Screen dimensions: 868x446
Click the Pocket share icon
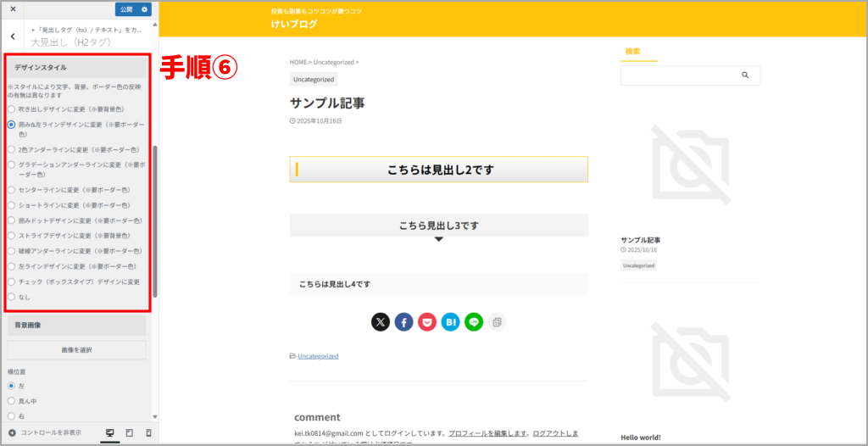tap(426, 322)
